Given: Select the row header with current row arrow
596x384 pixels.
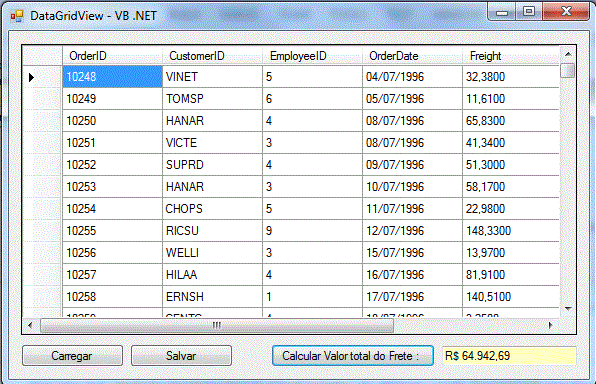Looking at the screenshot, I should (x=42, y=77).
